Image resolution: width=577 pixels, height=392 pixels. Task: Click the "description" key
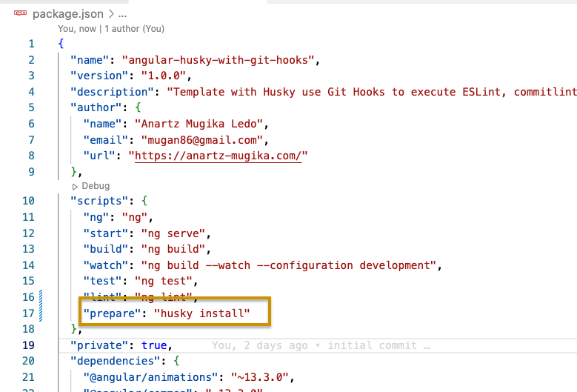point(112,92)
